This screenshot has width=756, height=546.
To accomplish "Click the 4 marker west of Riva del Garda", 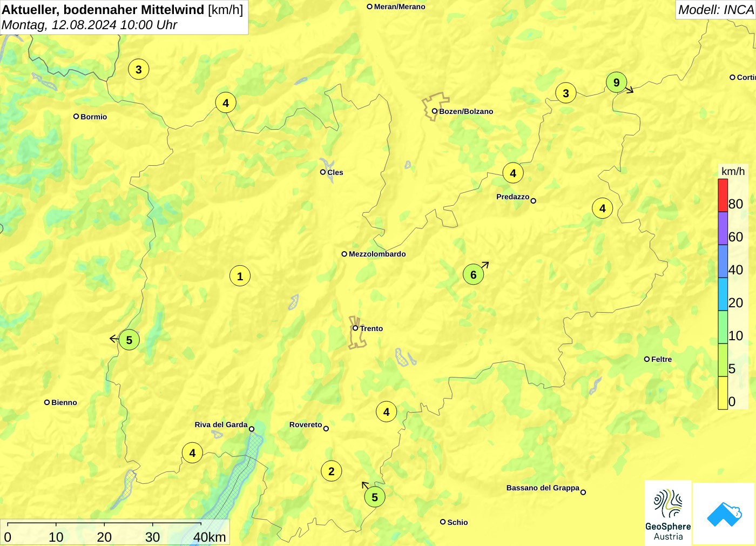I will point(192,453).
